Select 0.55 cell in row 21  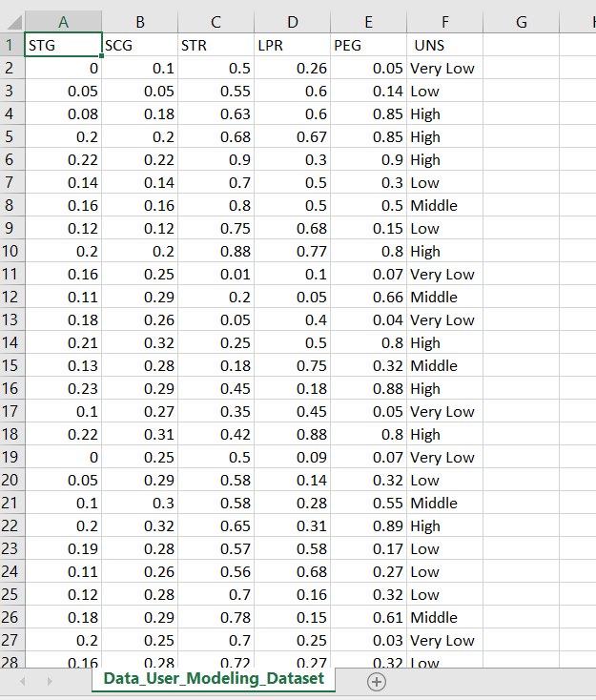[x=369, y=503]
